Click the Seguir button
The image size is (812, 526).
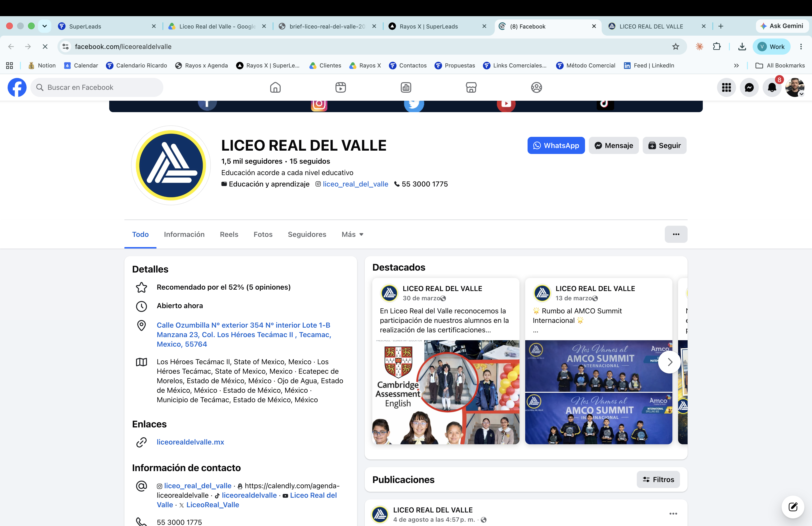click(665, 145)
